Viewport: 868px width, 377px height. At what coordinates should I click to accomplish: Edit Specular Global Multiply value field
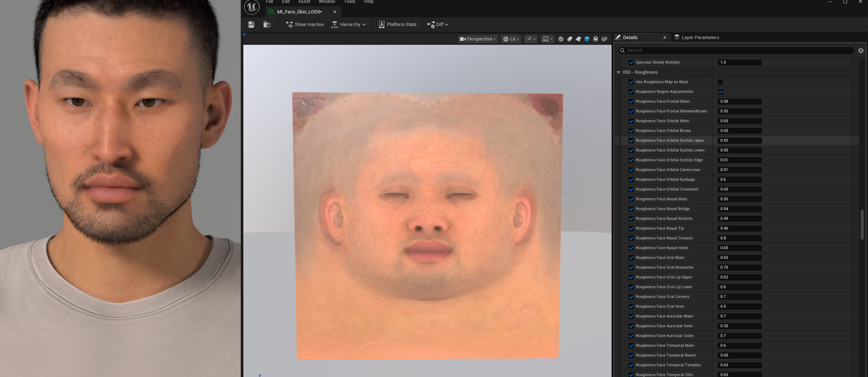[740, 62]
